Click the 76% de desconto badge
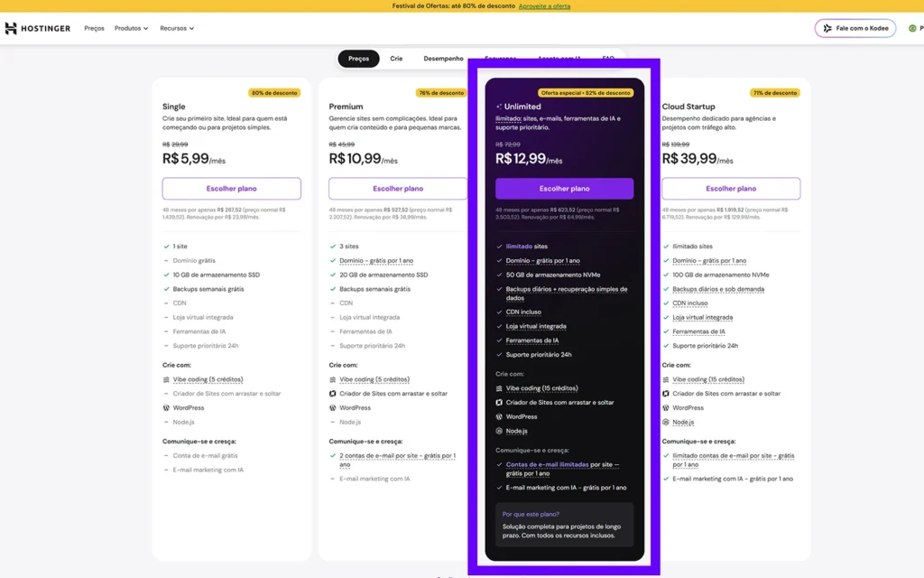This screenshot has height=578, width=924. click(441, 93)
